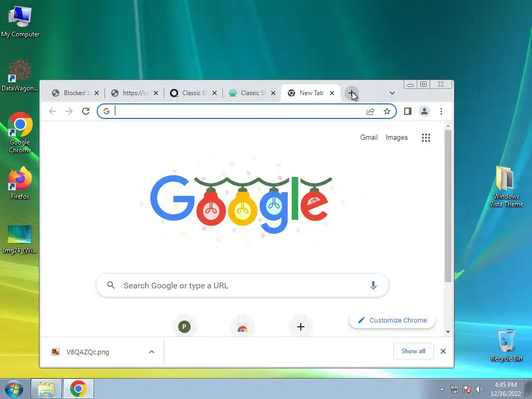This screenshot has height=399, width=532.
Task: Expand V8QAZQc.png download options chevron
Action: tap(152, 352)
